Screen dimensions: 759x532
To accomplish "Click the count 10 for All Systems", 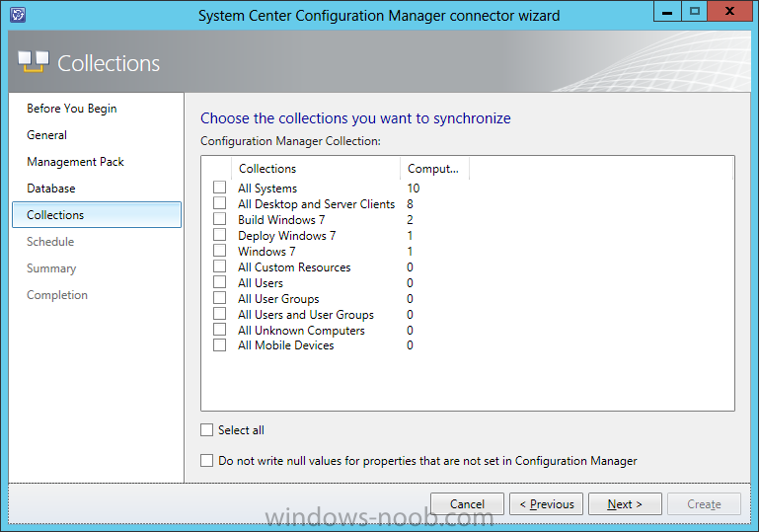I will tap(414, 189).
